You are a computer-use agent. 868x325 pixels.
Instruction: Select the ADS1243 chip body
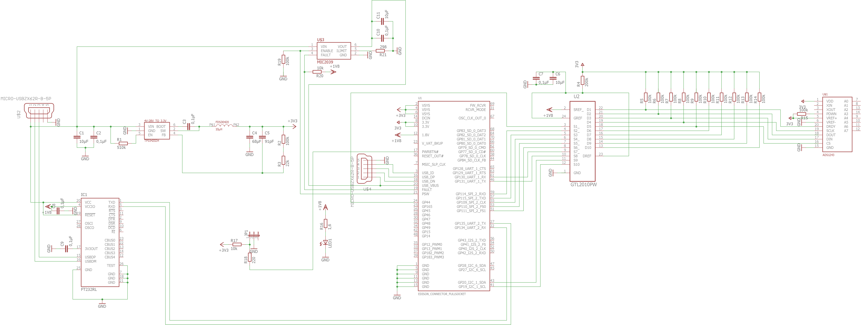[x=837, y=124]
